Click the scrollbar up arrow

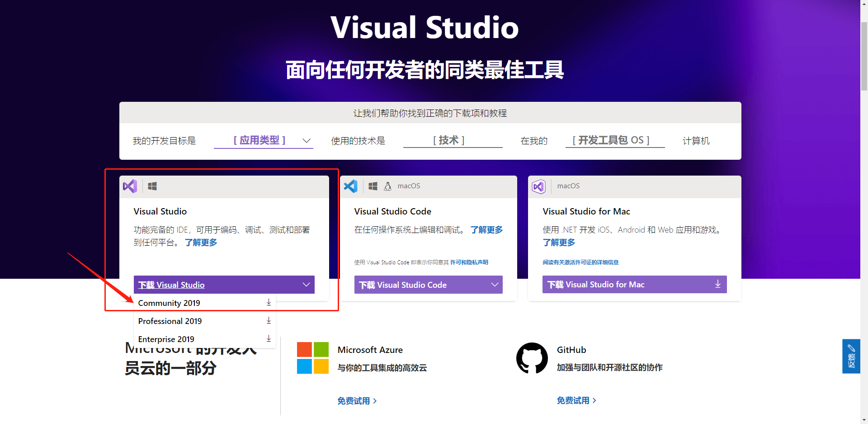click(x=864, y=4)
